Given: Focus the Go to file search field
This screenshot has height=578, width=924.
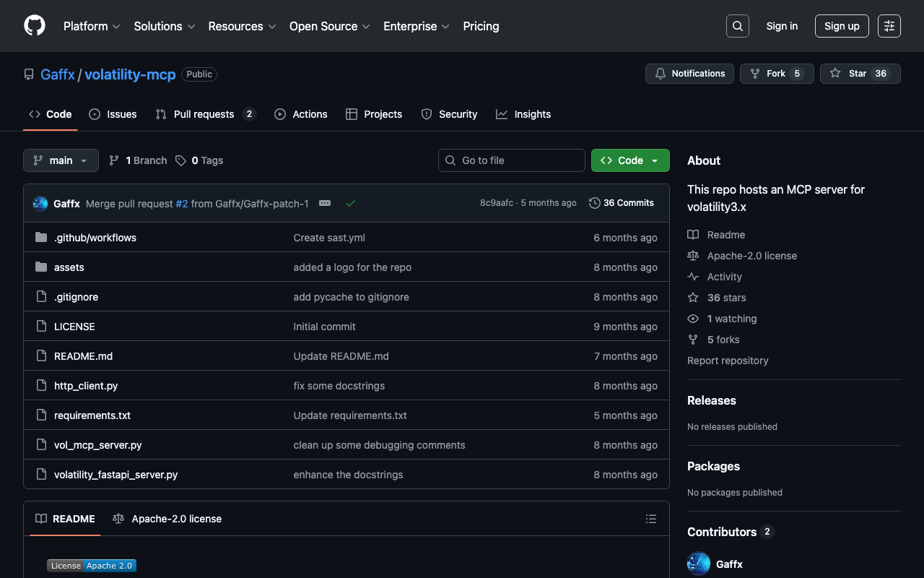Looking at the screenshot, I should point(512,160).
